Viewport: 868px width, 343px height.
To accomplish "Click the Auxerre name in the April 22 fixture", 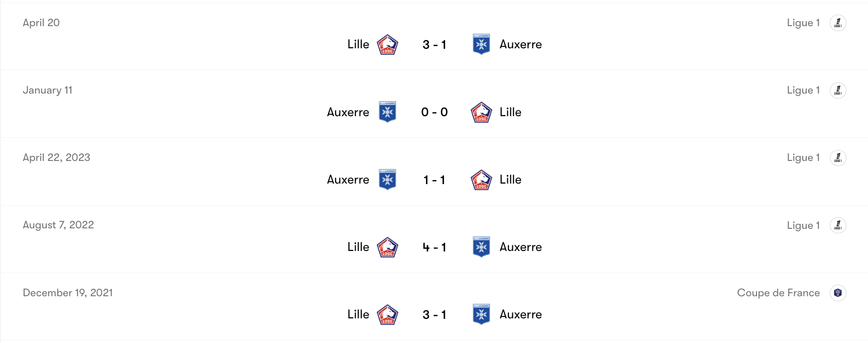I will click(348, 180).
